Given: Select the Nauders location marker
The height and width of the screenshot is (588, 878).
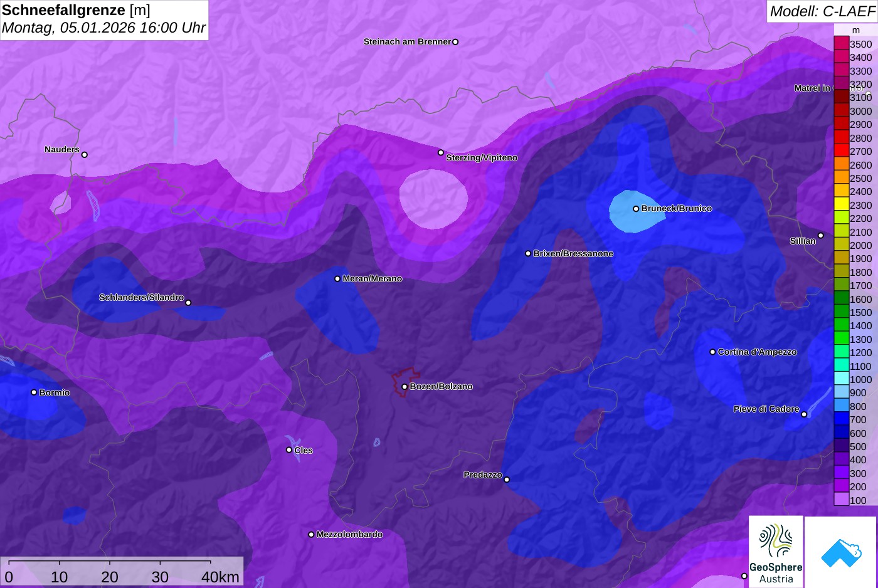Looking at the screenshot, I should [85, 155].
